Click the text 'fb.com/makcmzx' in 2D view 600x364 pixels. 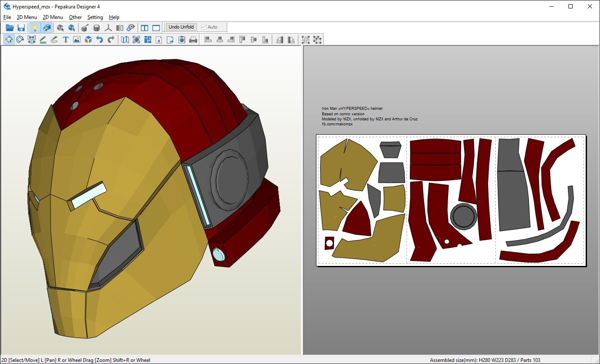pos(337,124)
